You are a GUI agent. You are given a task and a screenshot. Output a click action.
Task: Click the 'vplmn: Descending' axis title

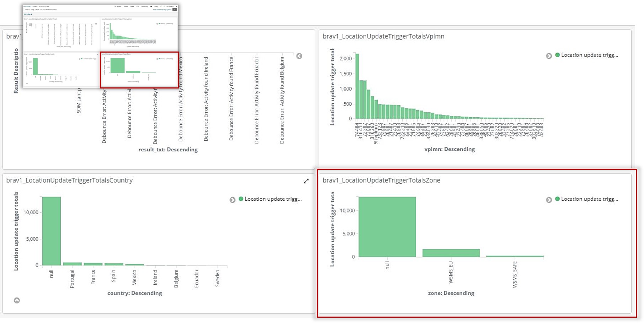click(449, 149)
